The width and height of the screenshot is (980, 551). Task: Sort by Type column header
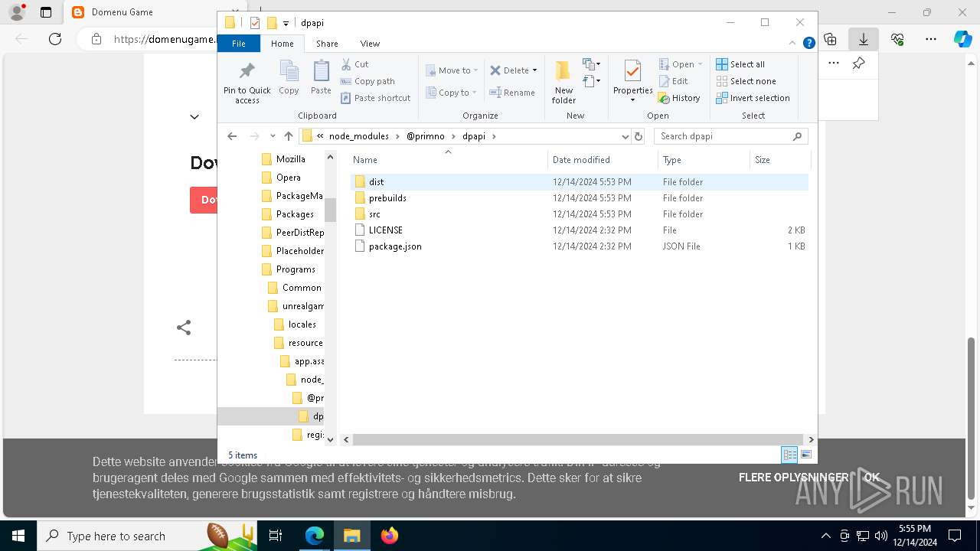704,160
